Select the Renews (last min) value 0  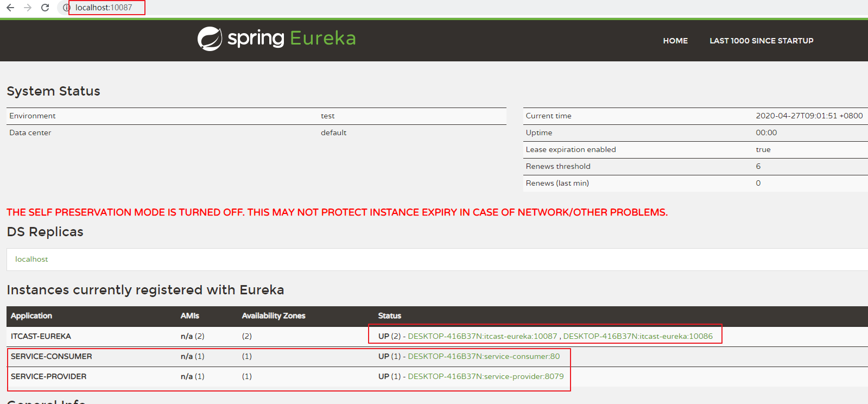click(x=758, y=184)
